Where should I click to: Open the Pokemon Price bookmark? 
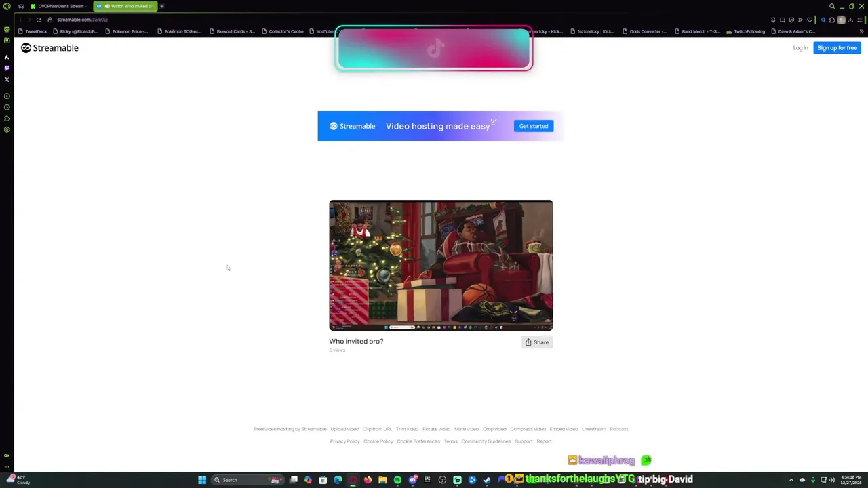[x=126, y=31]
